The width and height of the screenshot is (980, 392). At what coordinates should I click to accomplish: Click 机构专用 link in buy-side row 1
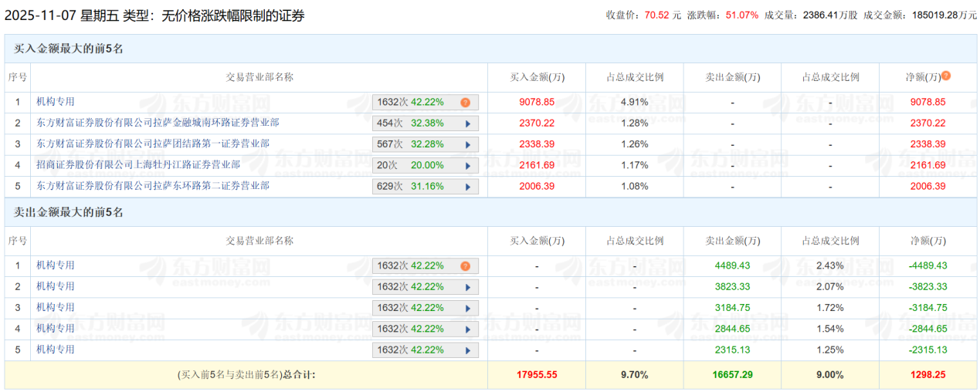(x=56, y=101)
